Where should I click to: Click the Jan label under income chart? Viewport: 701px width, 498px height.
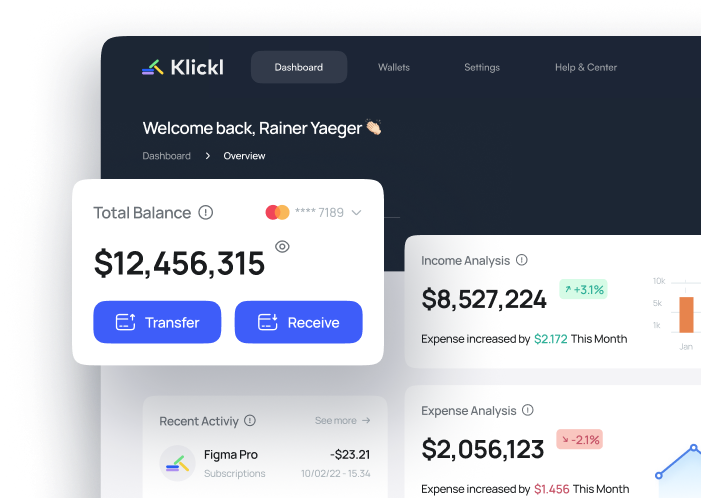(686, 346)
